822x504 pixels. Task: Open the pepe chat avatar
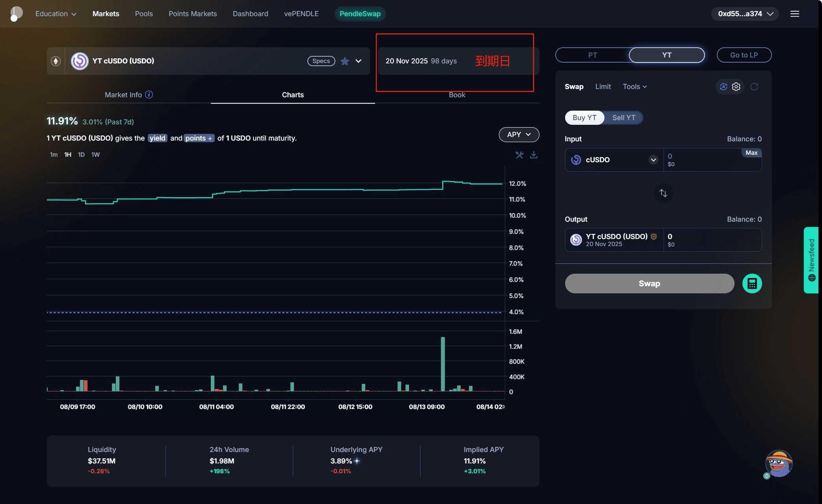coord(779,464)
